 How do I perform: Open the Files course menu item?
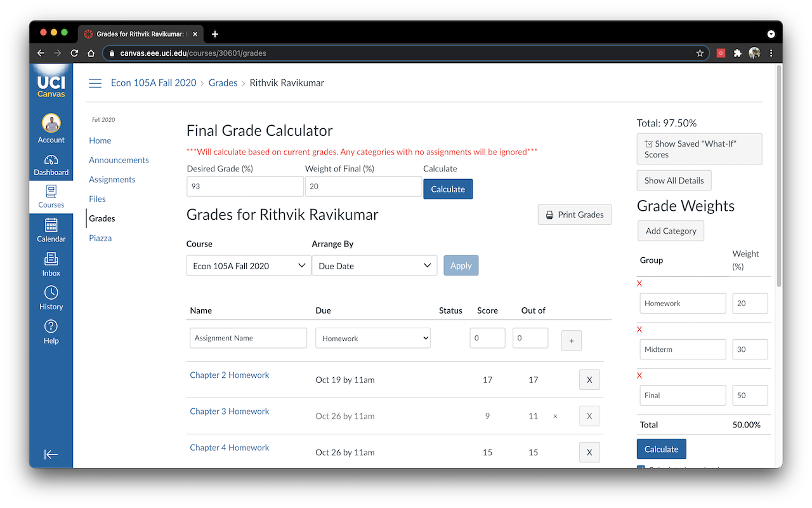(97, 199)
